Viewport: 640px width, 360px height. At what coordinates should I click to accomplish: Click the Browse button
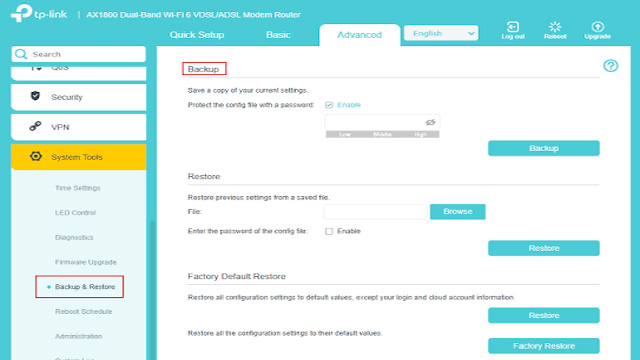pos(458,211)
